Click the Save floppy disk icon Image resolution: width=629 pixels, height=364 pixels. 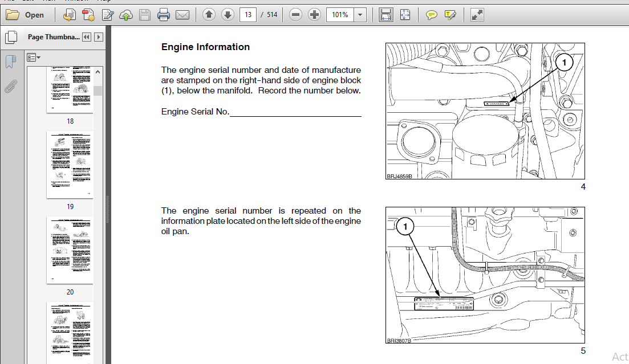(145, 15)
